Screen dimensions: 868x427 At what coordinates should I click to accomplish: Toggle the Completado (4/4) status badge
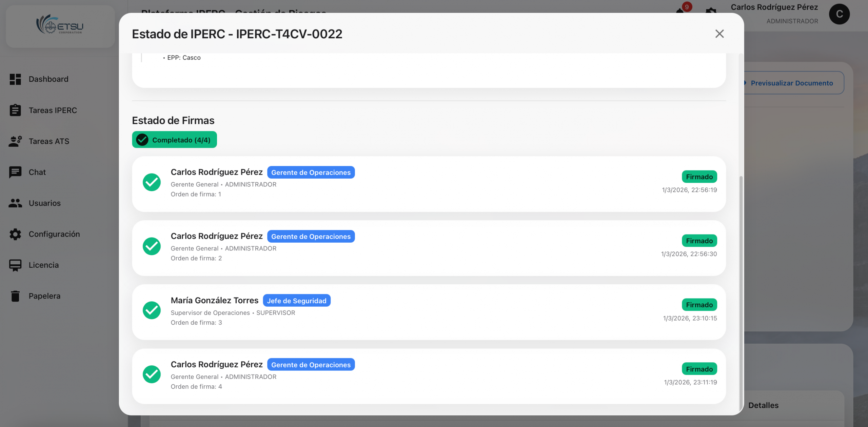tap(174, 139)
